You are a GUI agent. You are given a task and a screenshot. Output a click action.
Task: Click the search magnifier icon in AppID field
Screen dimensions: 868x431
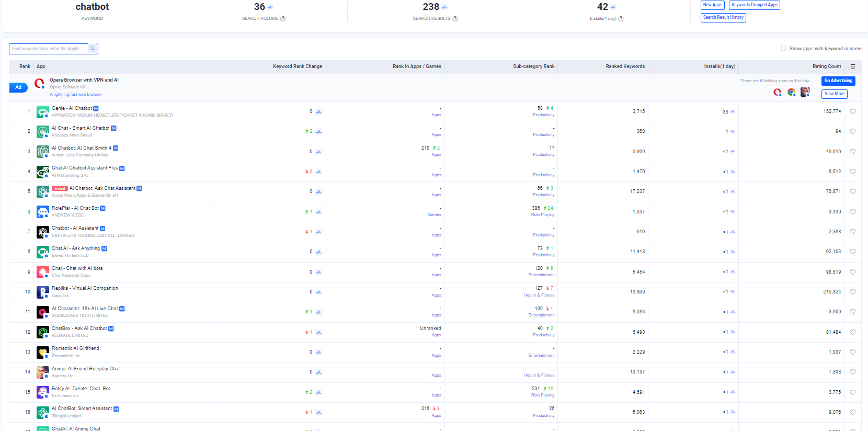[x=93, y=49]
